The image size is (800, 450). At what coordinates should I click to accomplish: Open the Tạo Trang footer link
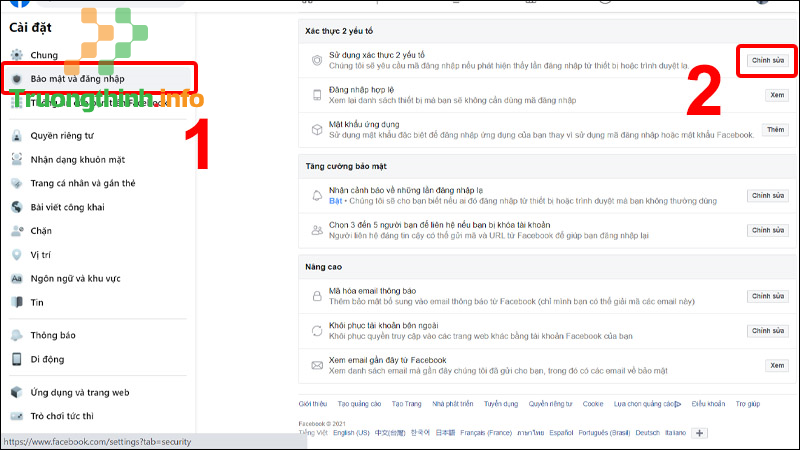point(407,404)
